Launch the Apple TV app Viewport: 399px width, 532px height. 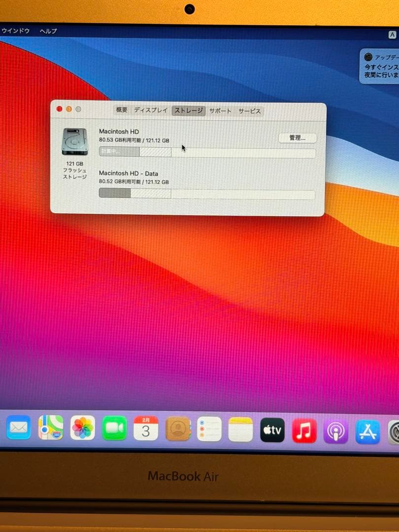272,428
